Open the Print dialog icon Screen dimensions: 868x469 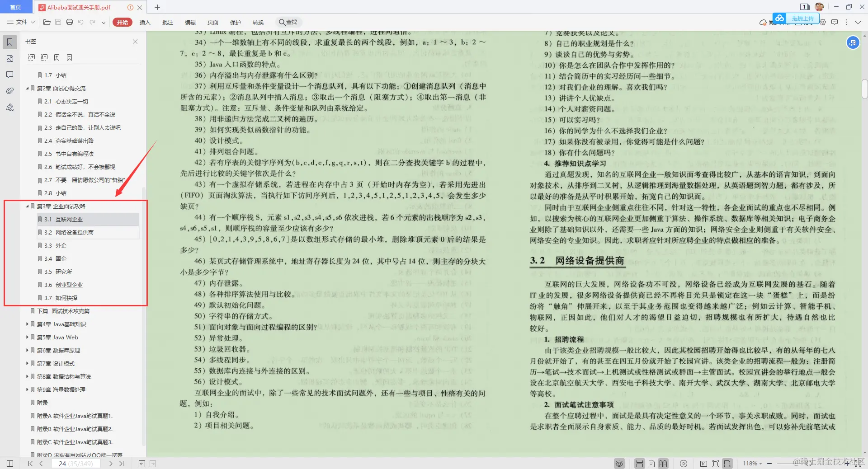point(70,22)
